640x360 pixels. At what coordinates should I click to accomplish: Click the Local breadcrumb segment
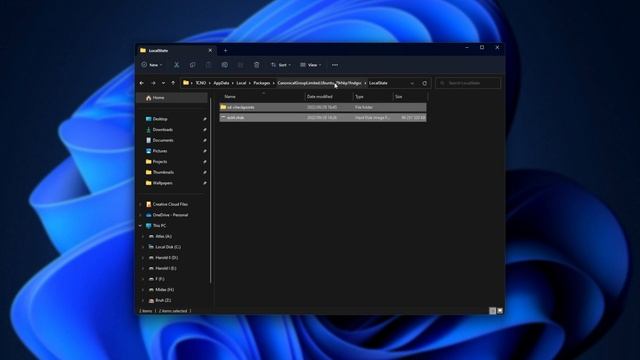coord(241,83)
